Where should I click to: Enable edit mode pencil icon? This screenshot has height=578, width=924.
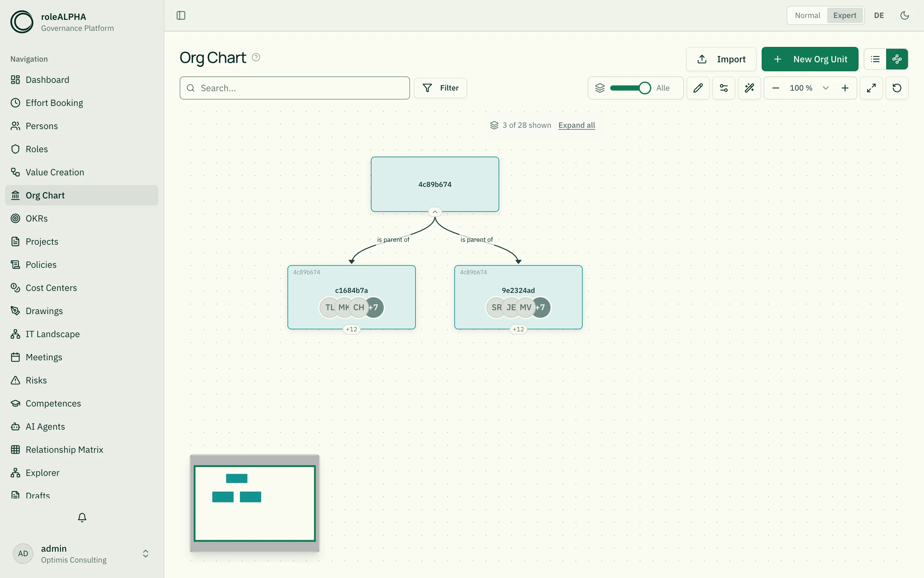click(698, 88)
